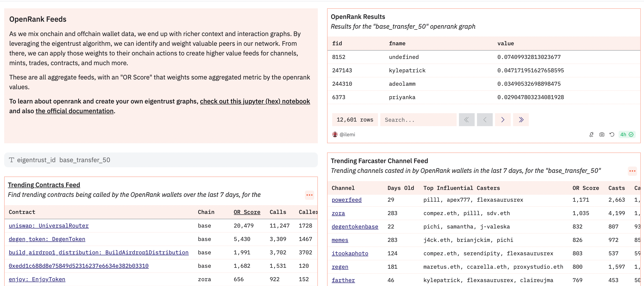
Task: Go to next page of results
Action: point(502,120)
